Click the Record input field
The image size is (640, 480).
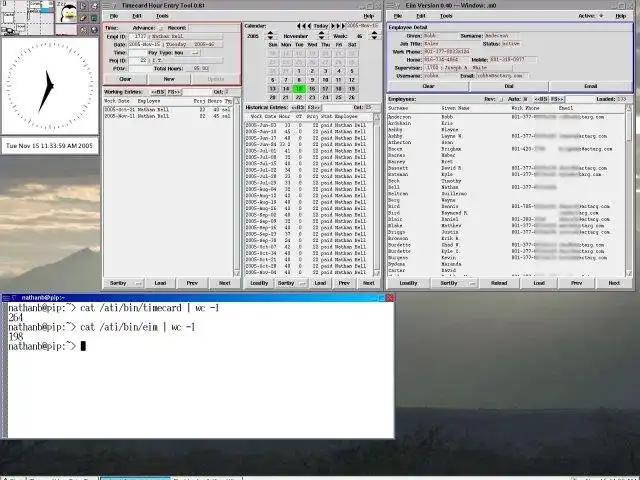pyautogui.click(x=214, y=28)
